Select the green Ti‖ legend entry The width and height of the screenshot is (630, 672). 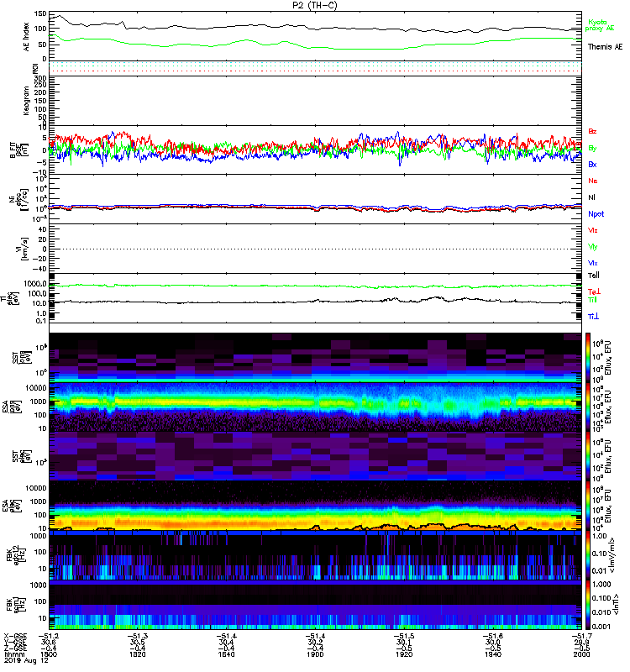(592, 300)
